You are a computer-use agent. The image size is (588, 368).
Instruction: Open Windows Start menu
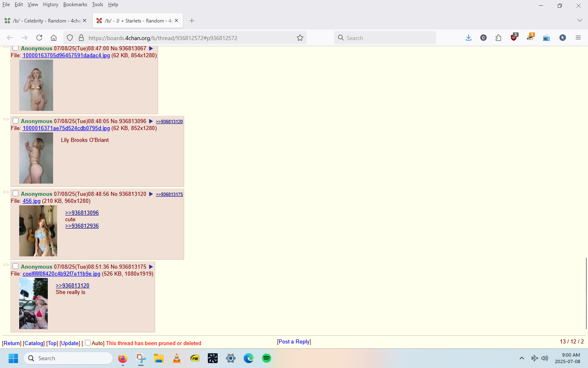(13, 358)
